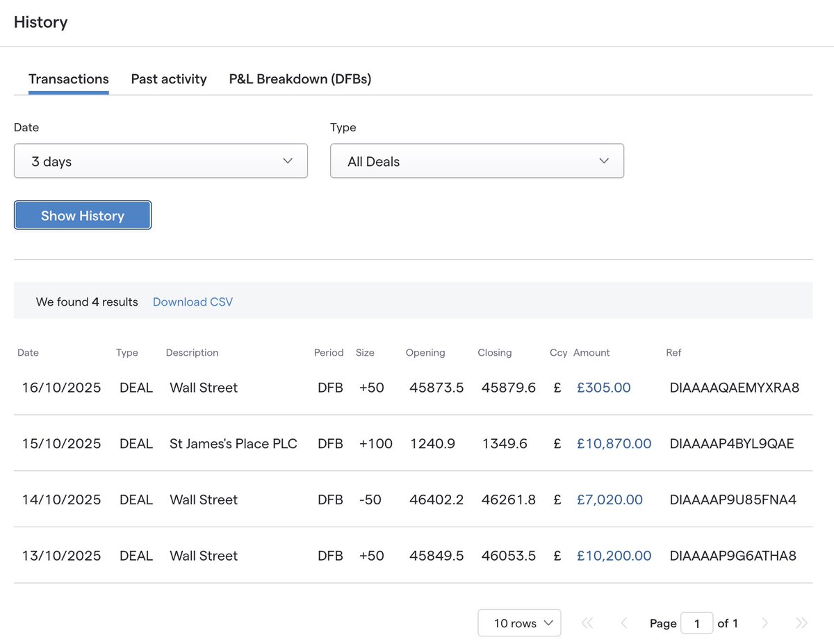Go to the next results page
This screenshot has width=834, height=644.
pos(764,623)
